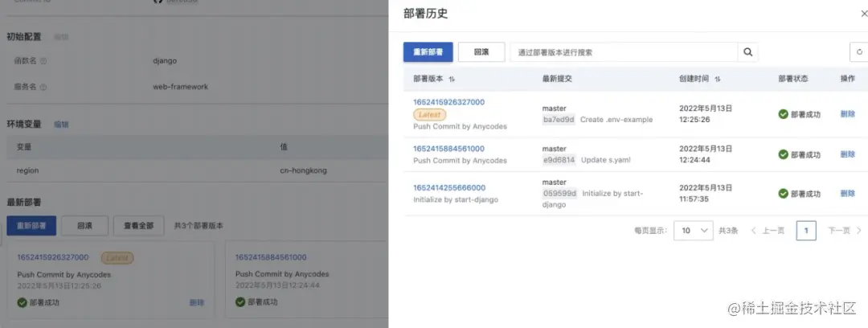Click 回滚 button under 最新部署 section

pos(84,225)
